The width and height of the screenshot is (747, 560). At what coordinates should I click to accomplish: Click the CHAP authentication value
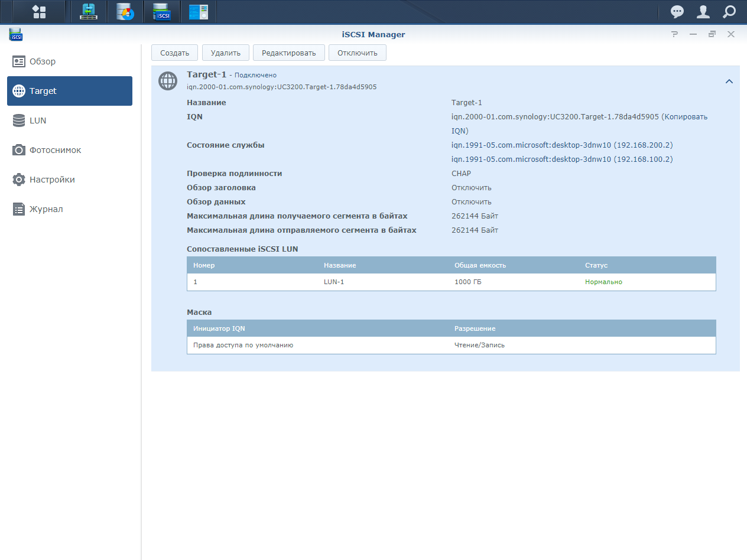point(461,174)
